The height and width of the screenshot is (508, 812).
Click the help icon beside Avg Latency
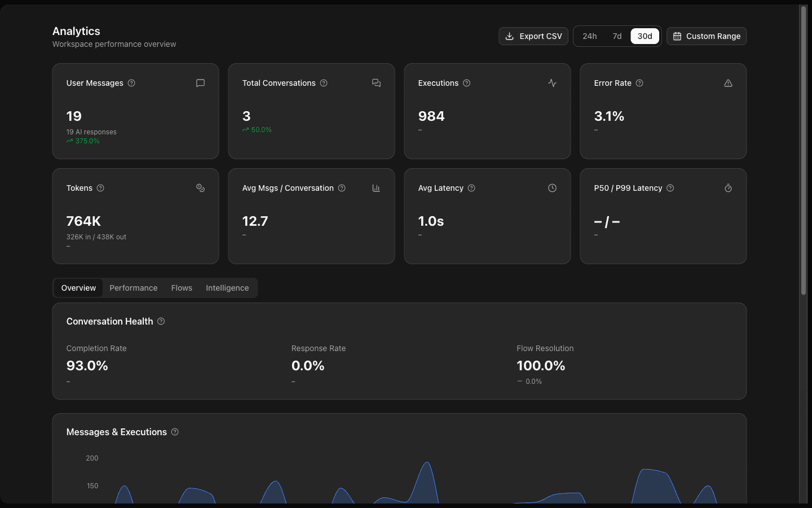tap(471, 188)
